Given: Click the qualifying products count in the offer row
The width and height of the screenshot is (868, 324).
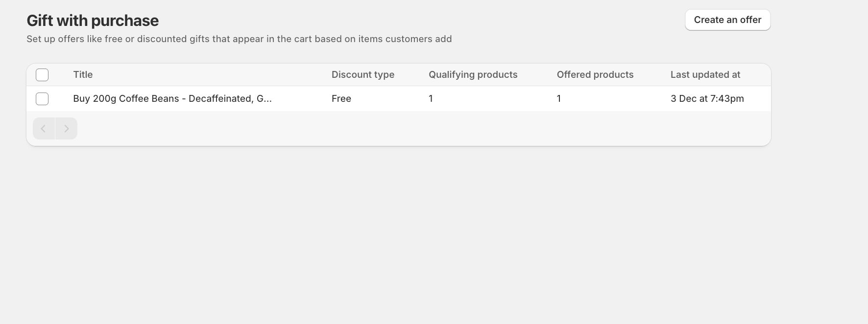Looking at the screenshot, I should 431,99.
